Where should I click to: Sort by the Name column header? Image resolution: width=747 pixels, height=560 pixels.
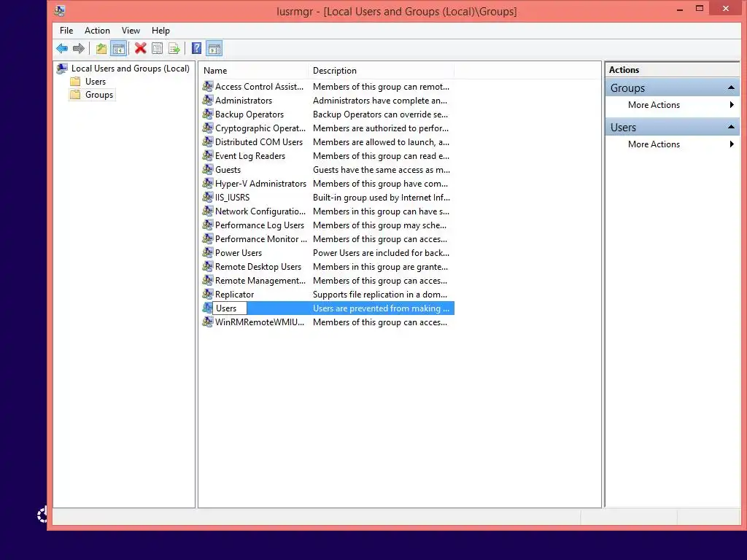[x=253, y=71]
